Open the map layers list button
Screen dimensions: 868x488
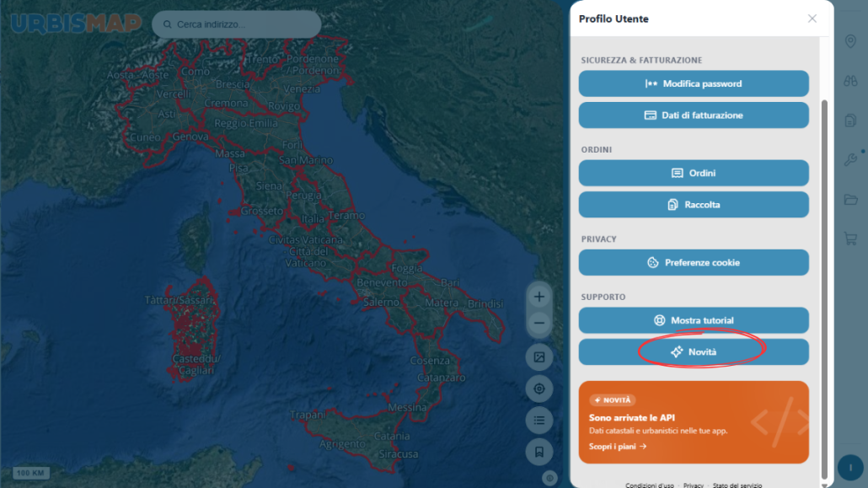tap(538, 421)
